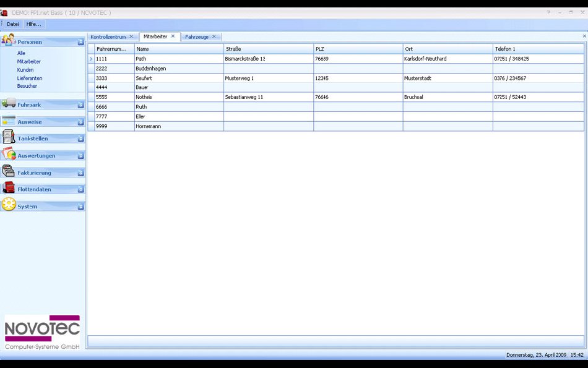Viewport: 588px width, 368px height.
Task: Open the Hilfe menu
Action: [x=33, y=24]
